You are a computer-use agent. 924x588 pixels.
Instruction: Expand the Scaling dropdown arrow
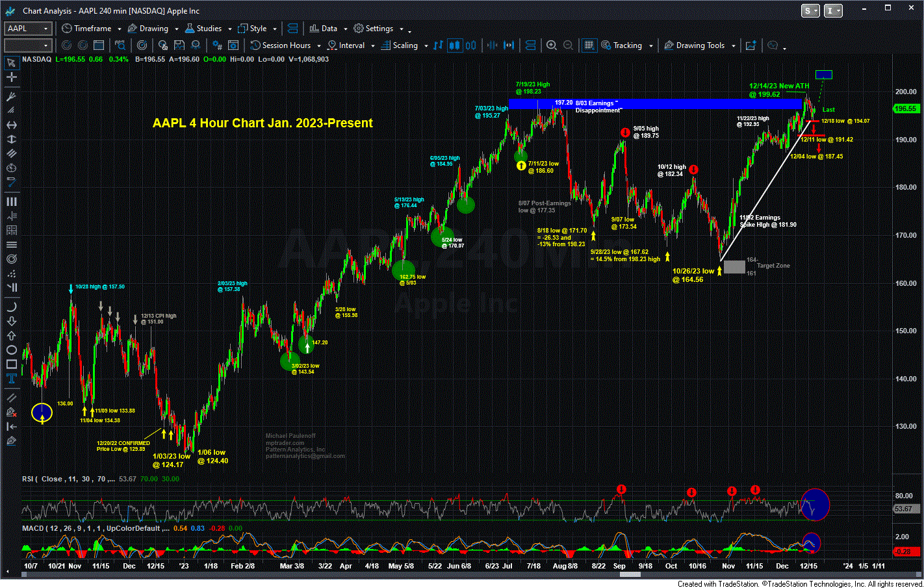426,46
